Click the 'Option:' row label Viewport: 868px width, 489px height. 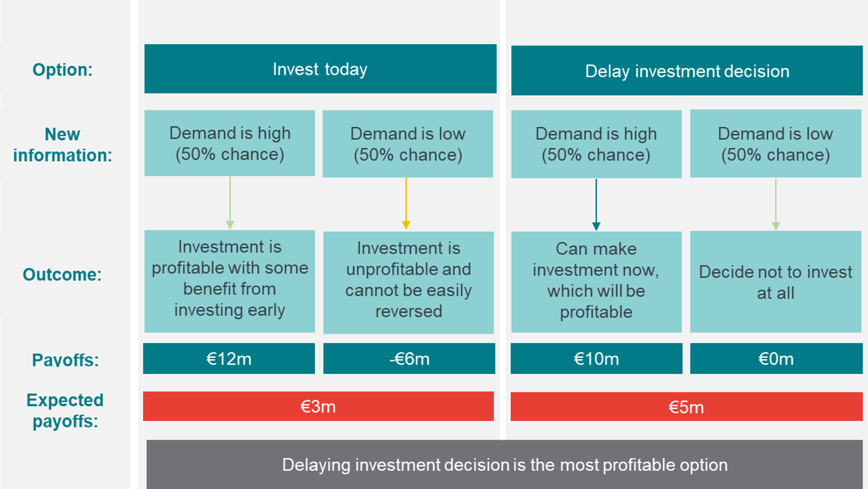click(62, 70)
